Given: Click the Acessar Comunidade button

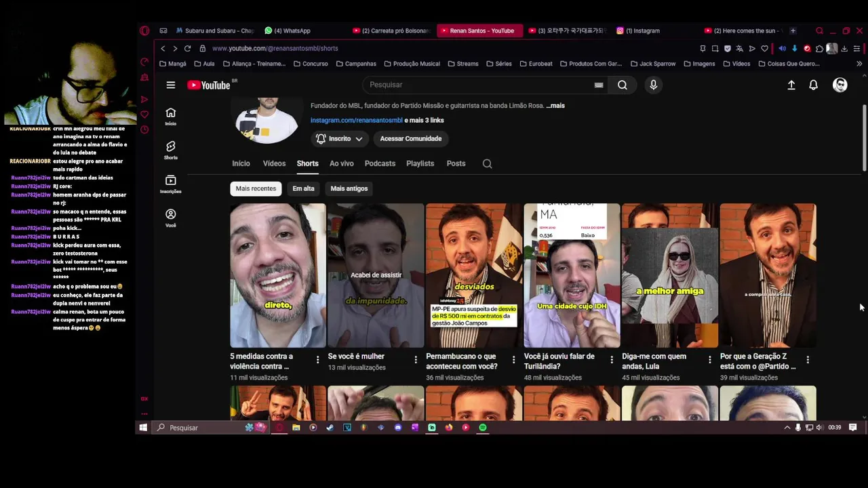Looking at the screenshot, I should point(411,138).
